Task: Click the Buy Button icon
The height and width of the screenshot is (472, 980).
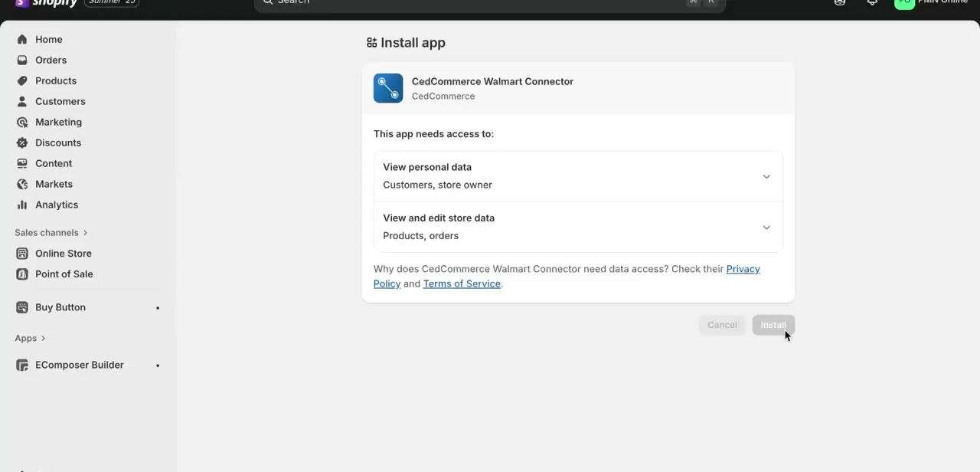Action: (x=22, y=307)
